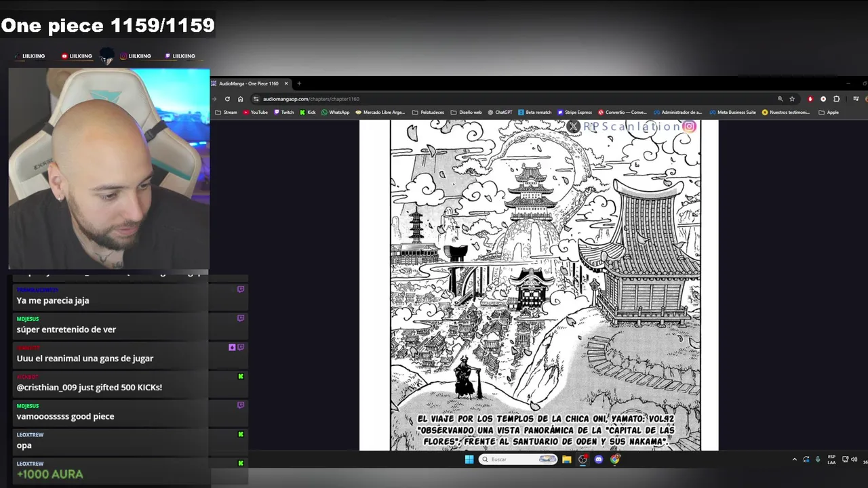Click the sync refresh tray icon
This screenshot has height=488, width=868.
point(806,459)
